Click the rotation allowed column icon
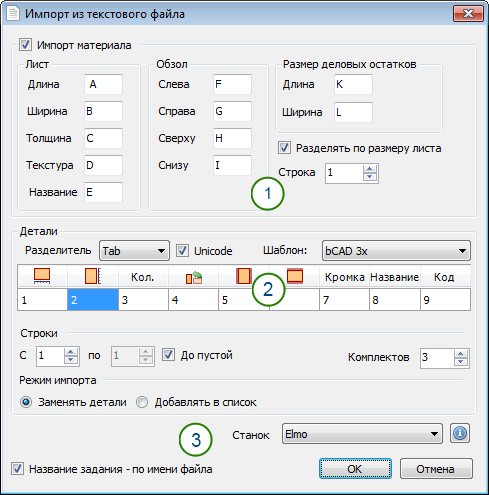This screenshot has height=495, width=489. [194, 277]
